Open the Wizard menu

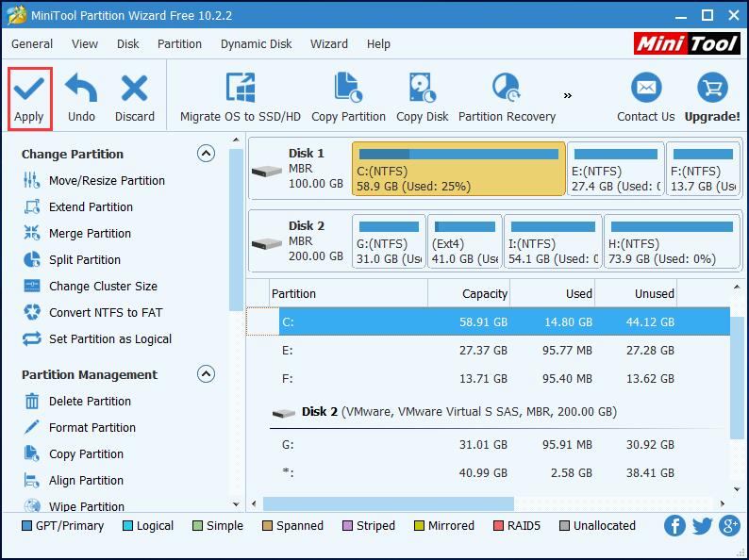329,44
